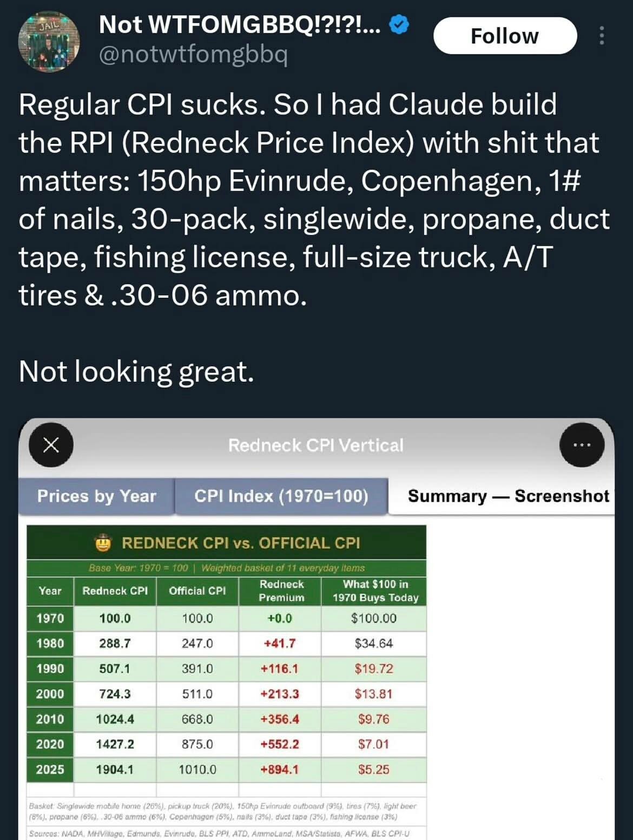Open the tweet's three-dot more menu

pyautogui.click(x=602, y=36)
